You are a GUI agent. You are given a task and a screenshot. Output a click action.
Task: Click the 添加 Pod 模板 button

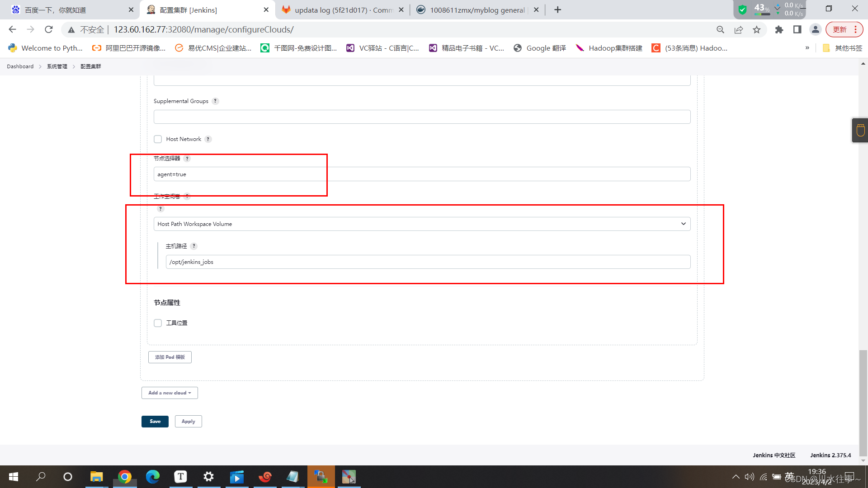(x=170, y=357)
